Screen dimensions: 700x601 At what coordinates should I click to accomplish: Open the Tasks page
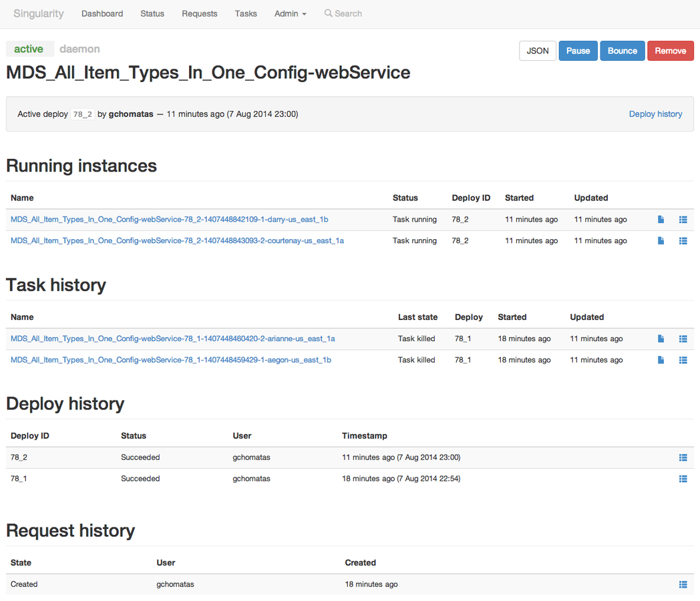coord(246,14)
